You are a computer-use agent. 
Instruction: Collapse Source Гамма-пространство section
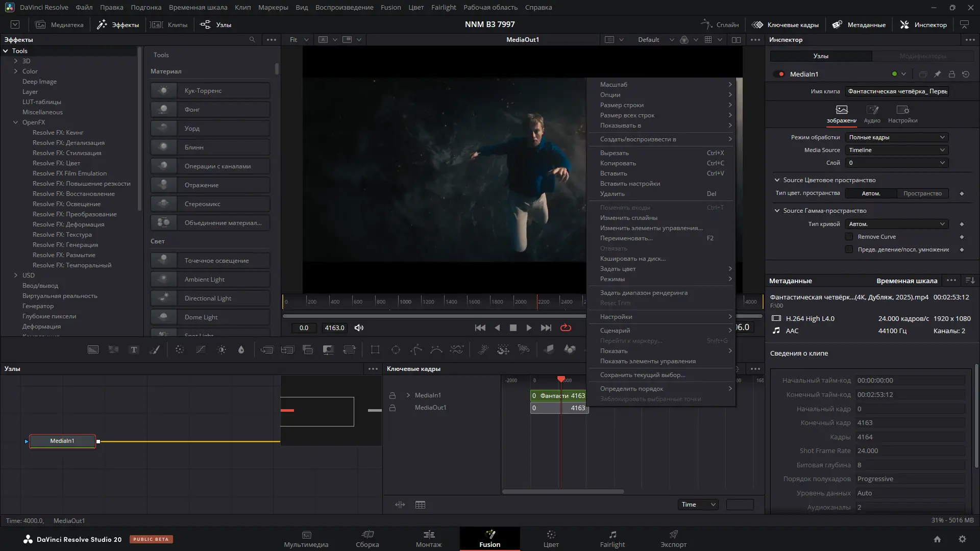(x=777, y=211)
